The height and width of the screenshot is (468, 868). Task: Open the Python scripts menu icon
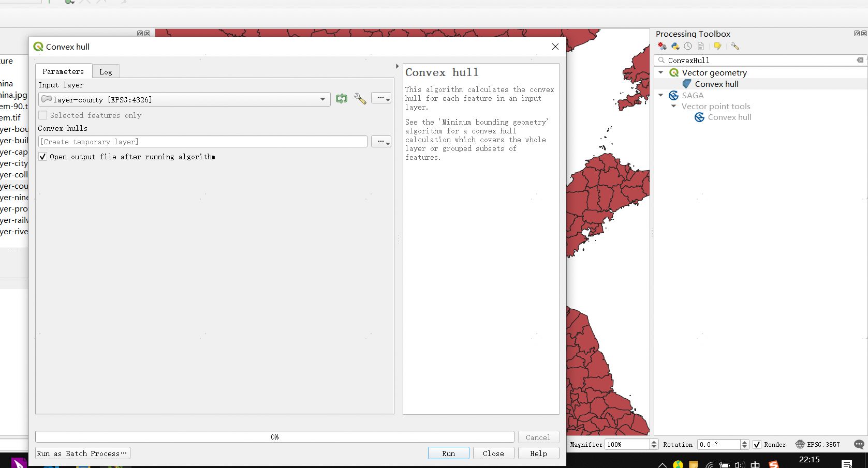(675, 46)
